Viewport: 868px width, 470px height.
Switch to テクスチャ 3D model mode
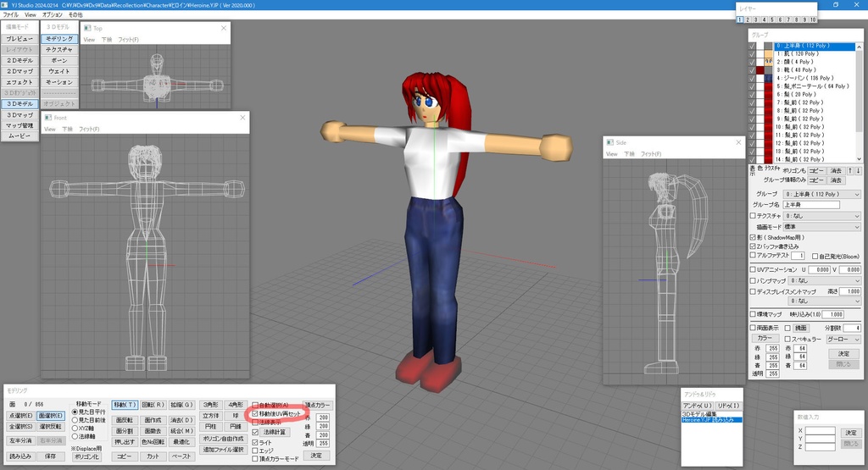59,49
